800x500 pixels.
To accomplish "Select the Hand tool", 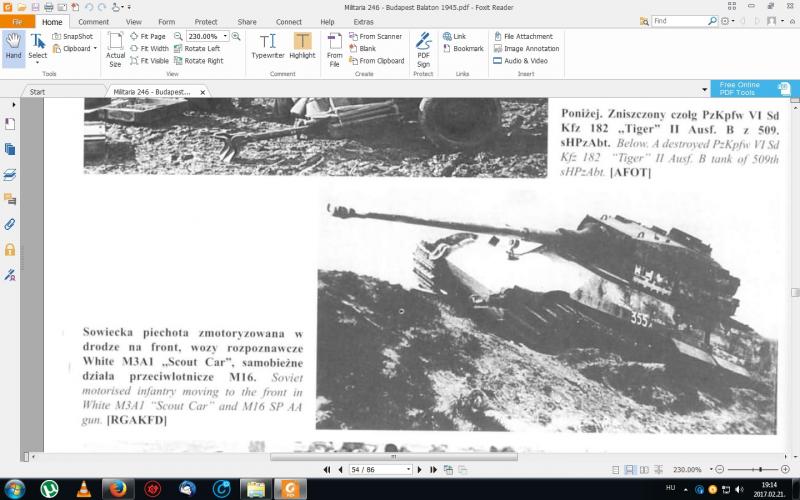I will point(13,46).
